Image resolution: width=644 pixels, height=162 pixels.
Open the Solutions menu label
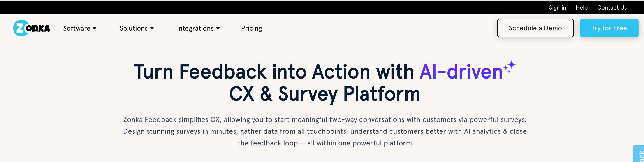click(134, 28)
